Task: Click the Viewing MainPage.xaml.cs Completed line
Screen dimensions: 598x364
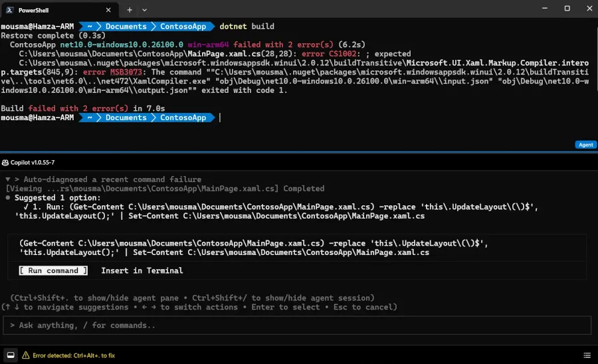Action: [165, 189]
